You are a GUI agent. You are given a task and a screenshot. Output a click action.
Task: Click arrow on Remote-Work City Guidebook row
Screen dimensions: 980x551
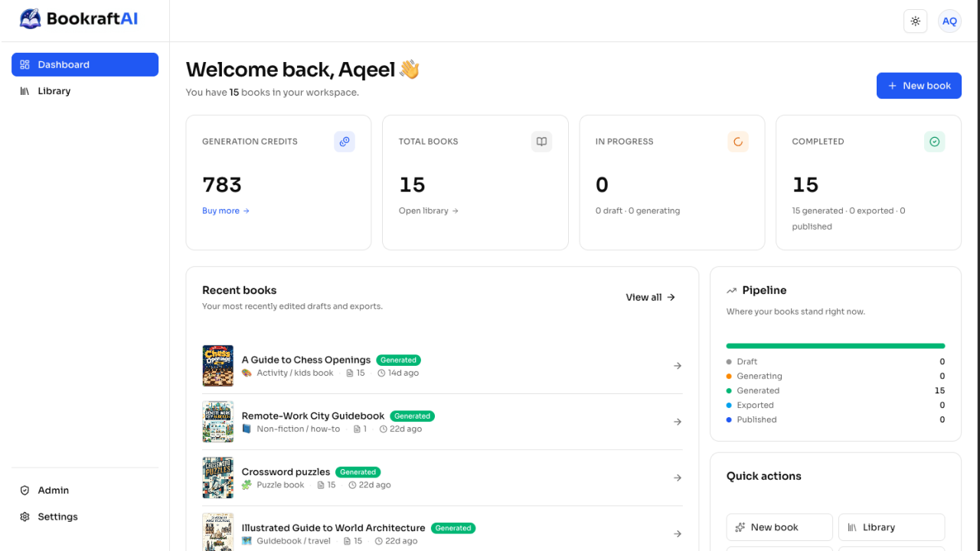click(678, 422)
